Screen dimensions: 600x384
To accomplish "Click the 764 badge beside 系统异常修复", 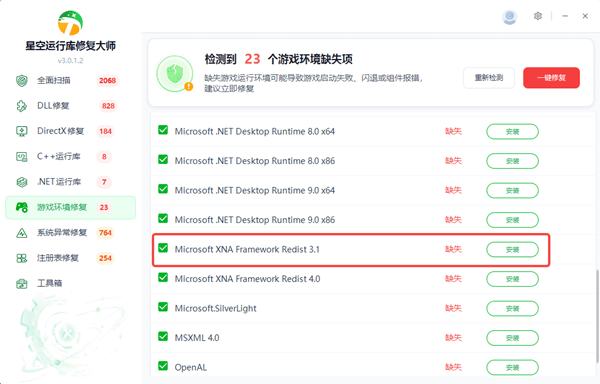I will point(105,233).
